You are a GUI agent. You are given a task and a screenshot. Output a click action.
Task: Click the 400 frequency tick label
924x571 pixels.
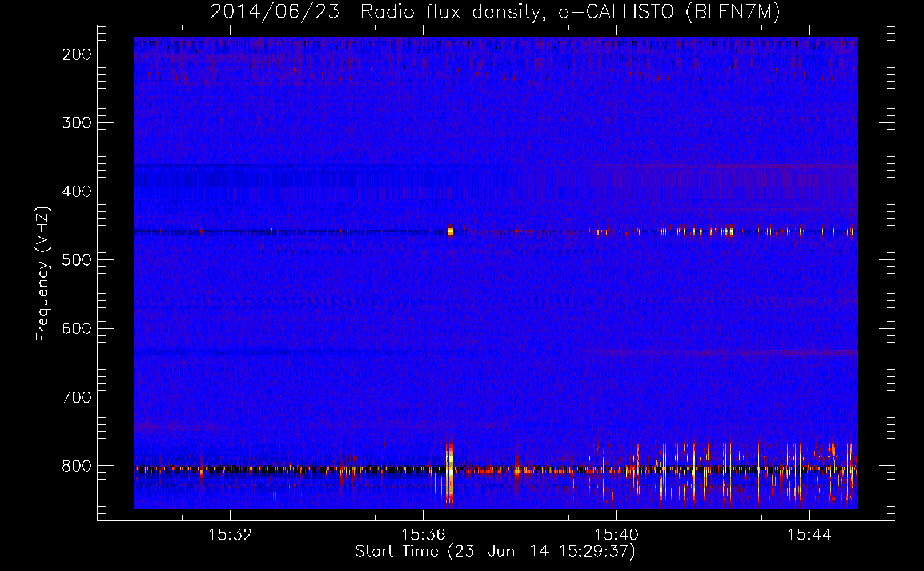76,191
